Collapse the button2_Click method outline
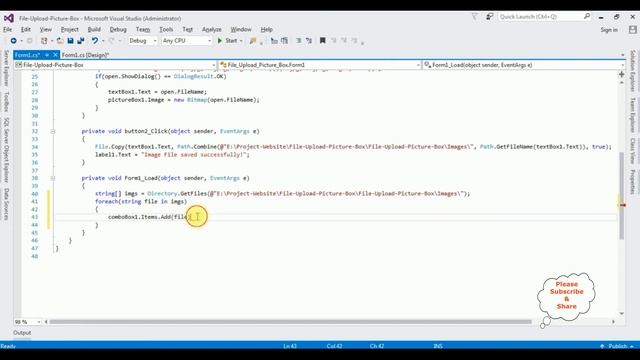 click(x=53, y=131)
